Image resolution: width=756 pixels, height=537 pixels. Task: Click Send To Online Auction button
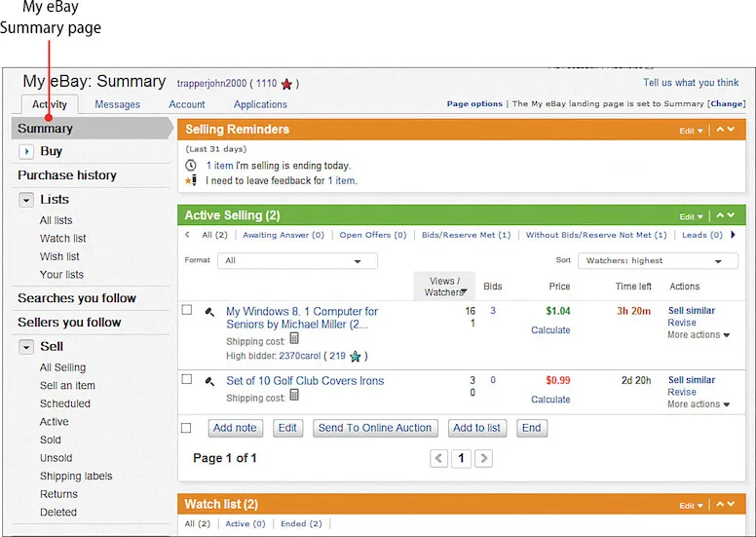pyautogui.click(x=375, y=428)
